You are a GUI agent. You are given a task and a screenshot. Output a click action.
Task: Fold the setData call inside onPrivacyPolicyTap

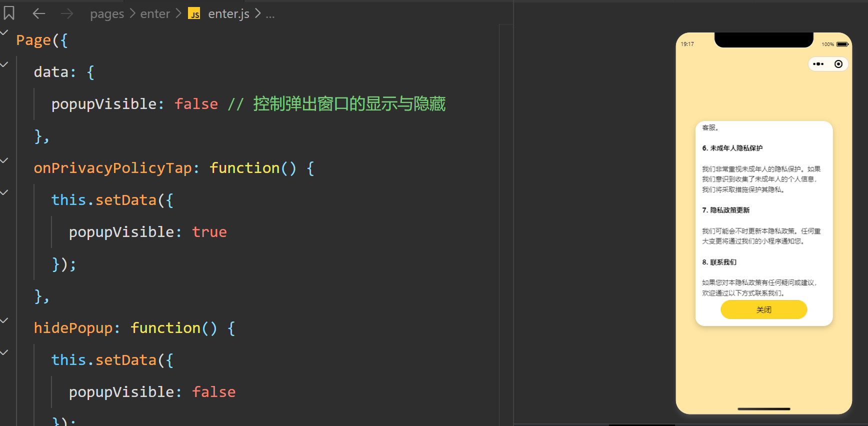coord(4,192)
